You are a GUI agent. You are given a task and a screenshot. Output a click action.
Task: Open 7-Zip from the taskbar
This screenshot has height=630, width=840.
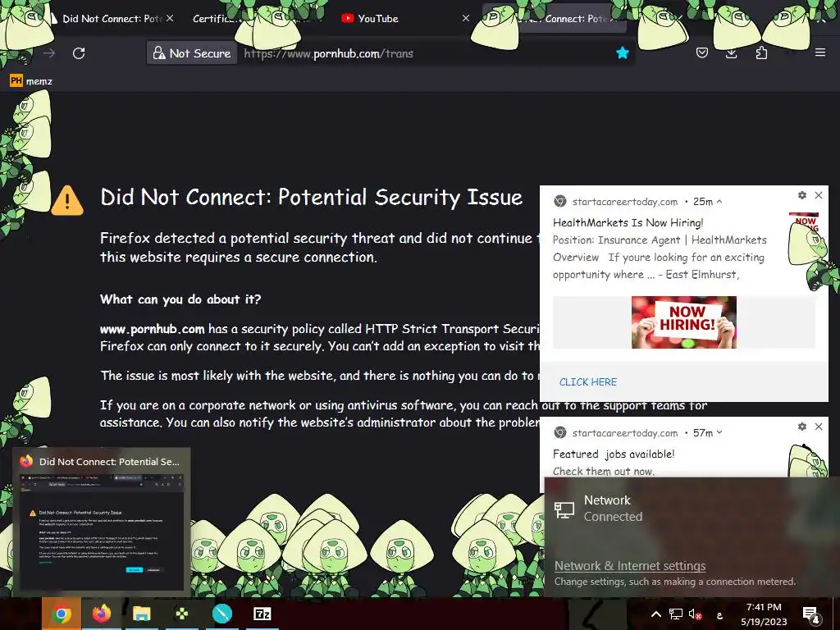tap(262, 614)
